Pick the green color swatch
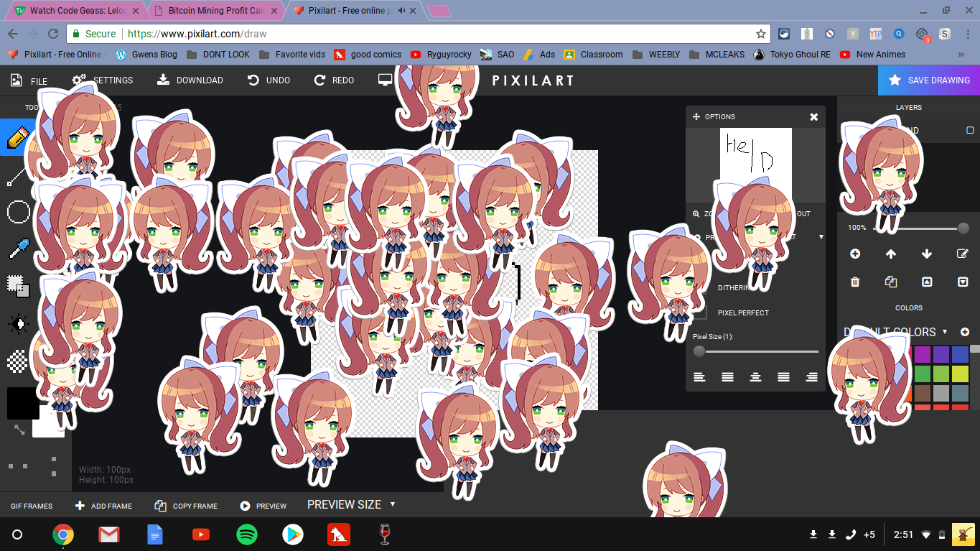This screenshot has width=980, height=551. 923,374
